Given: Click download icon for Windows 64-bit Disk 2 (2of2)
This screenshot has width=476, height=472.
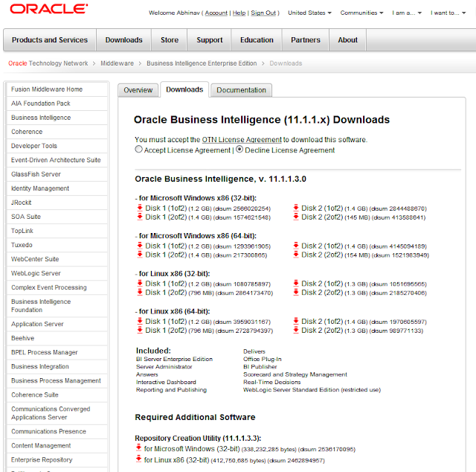Looking at the screenshot, I should [296, 255].
